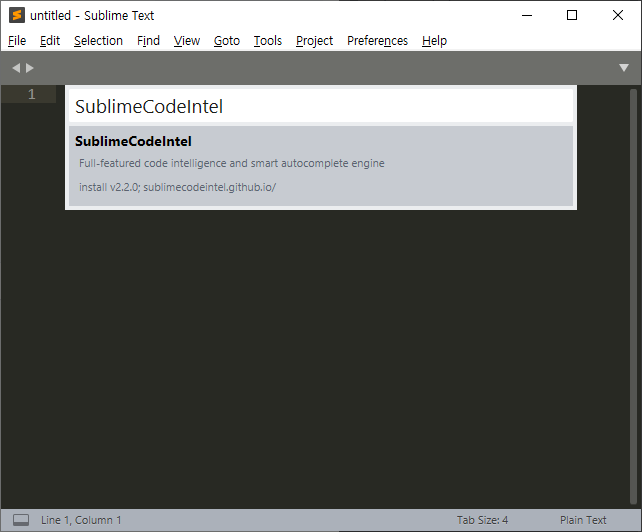Image resolution: width=642 pixels, height=532 pixels.
Task: Open the Help menu
Action: pyautogui.click(x=434, y=41)
